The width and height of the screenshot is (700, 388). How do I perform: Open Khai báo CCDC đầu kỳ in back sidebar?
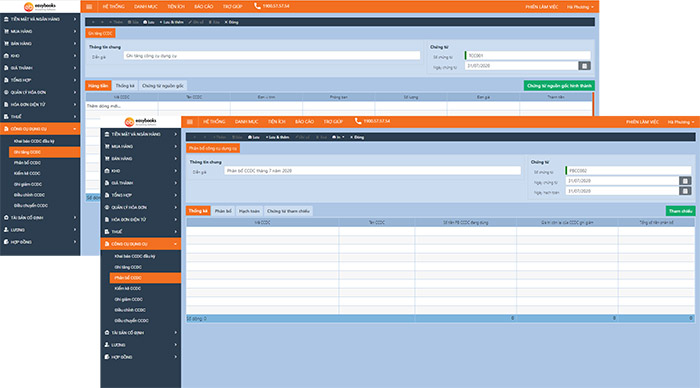[x=34, y=141]
